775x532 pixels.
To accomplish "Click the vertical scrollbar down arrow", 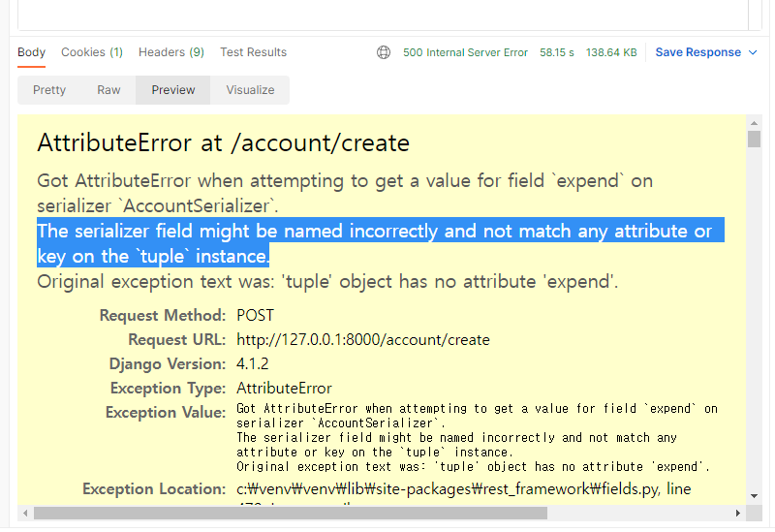I will (754, 496).
